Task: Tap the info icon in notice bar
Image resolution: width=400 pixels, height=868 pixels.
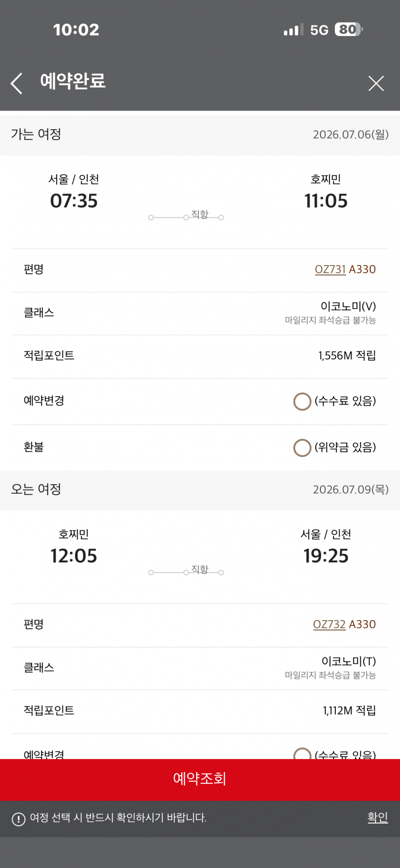Action: click(x=18, y=819)
